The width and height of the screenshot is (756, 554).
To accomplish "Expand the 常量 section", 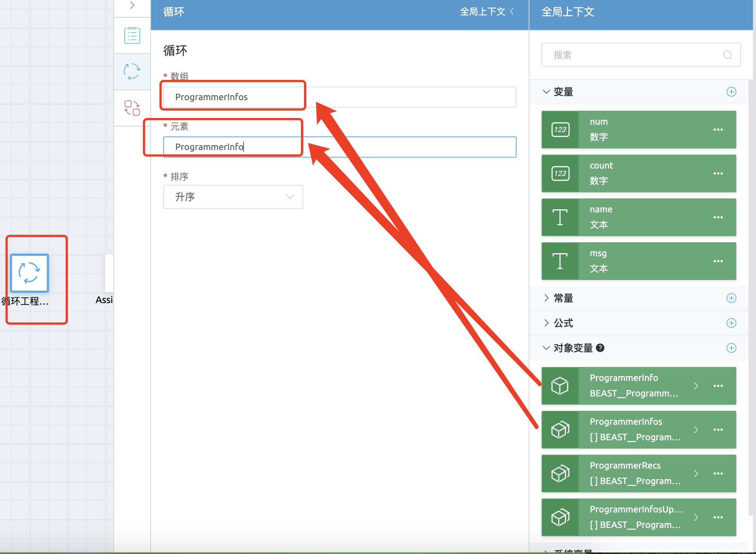I will pos(546,298).
